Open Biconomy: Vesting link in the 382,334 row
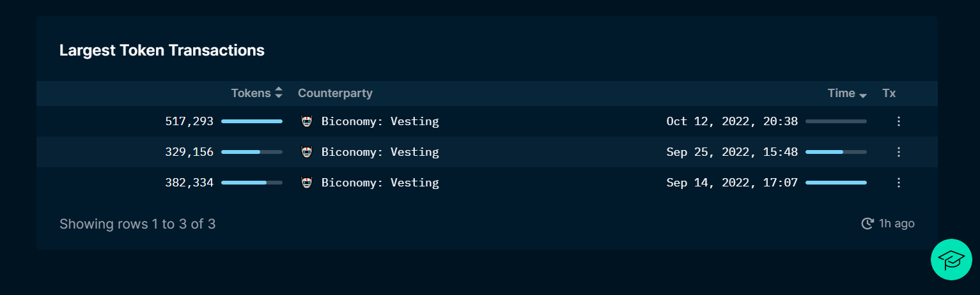 (x=380, y=183)
